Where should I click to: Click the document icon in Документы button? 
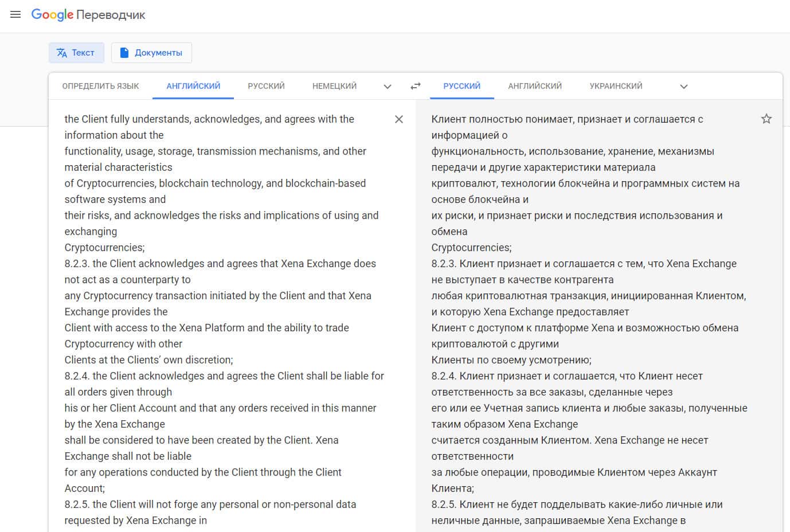coord(124,53)
